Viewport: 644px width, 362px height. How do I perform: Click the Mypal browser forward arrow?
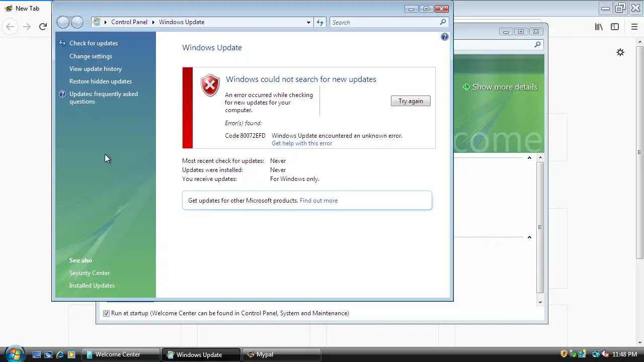click(27, 27)
